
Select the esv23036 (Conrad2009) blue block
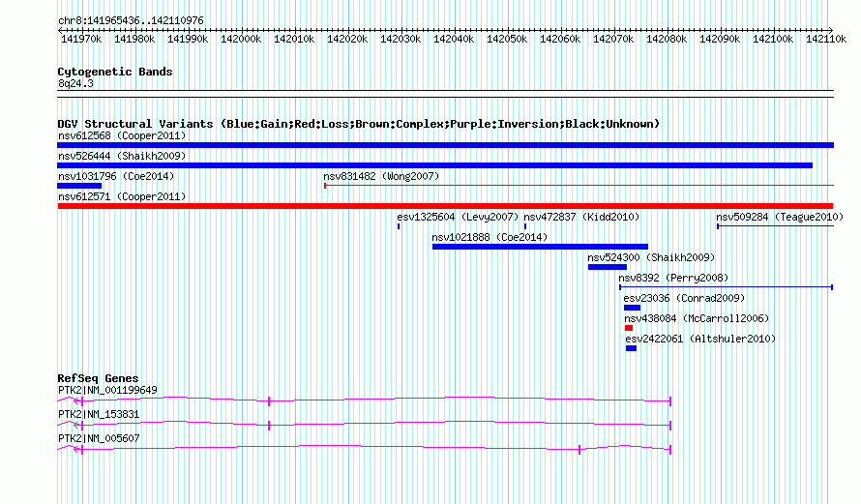click(x=632, y=308)
